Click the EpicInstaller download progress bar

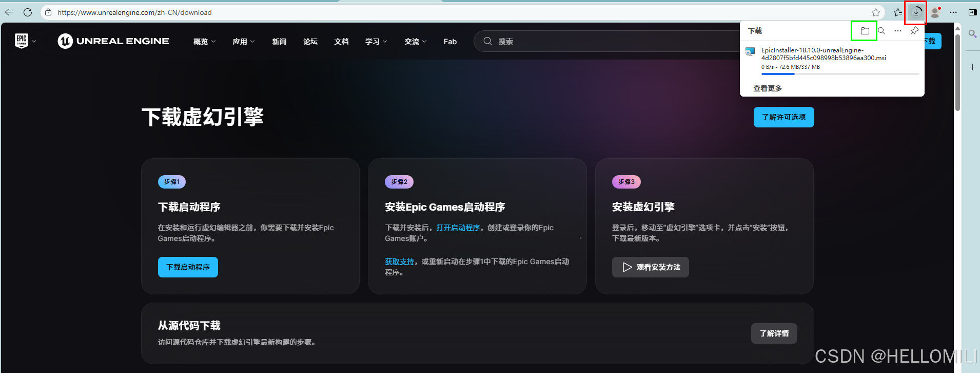pos(840,74)
